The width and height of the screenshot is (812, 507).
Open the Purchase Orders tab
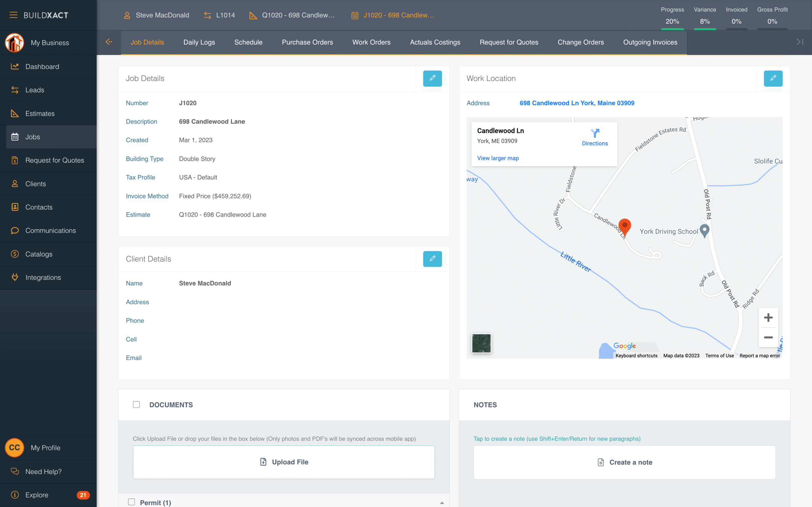307,42
